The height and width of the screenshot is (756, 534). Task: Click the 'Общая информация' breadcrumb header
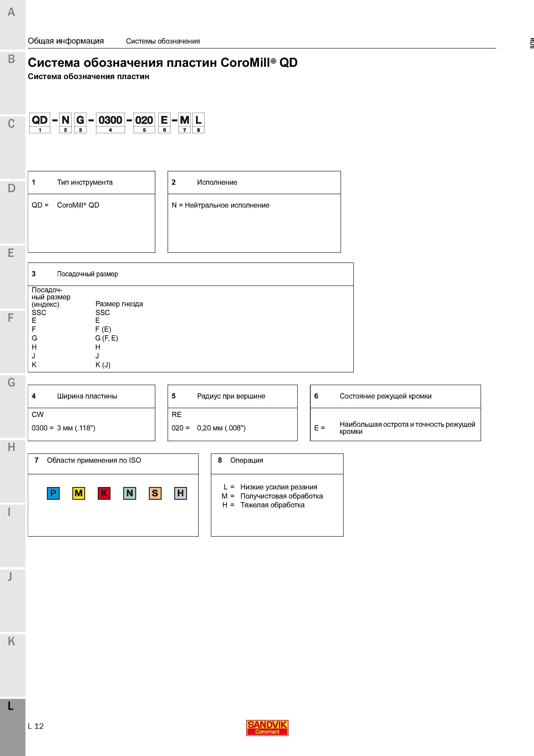[66, 41]
